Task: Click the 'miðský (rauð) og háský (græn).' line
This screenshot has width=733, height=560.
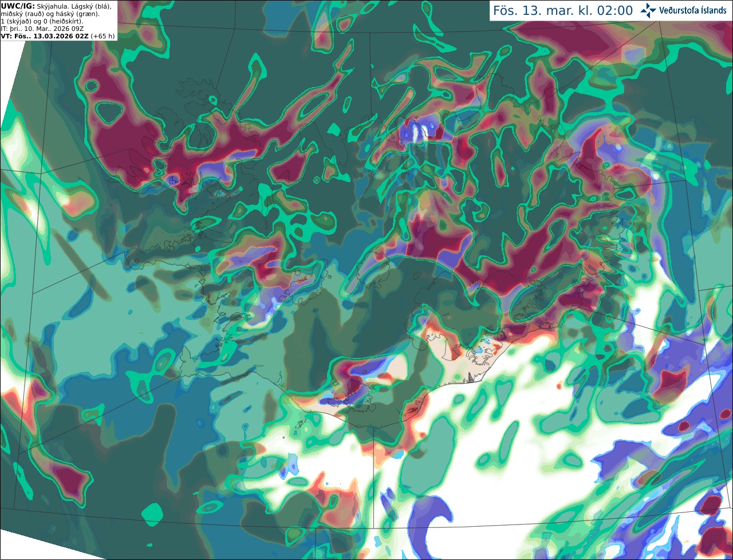Action: [x=50, y=14]
